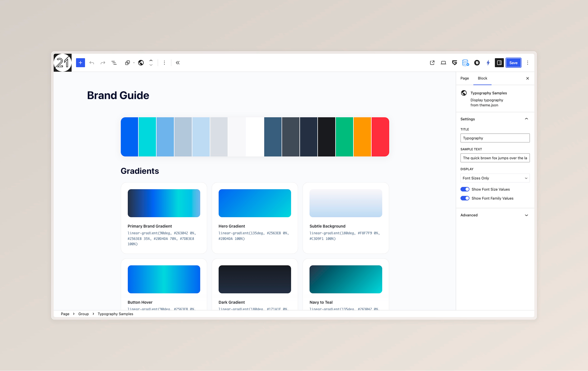Toggle Show Font Family Values off

click(465, 198)
